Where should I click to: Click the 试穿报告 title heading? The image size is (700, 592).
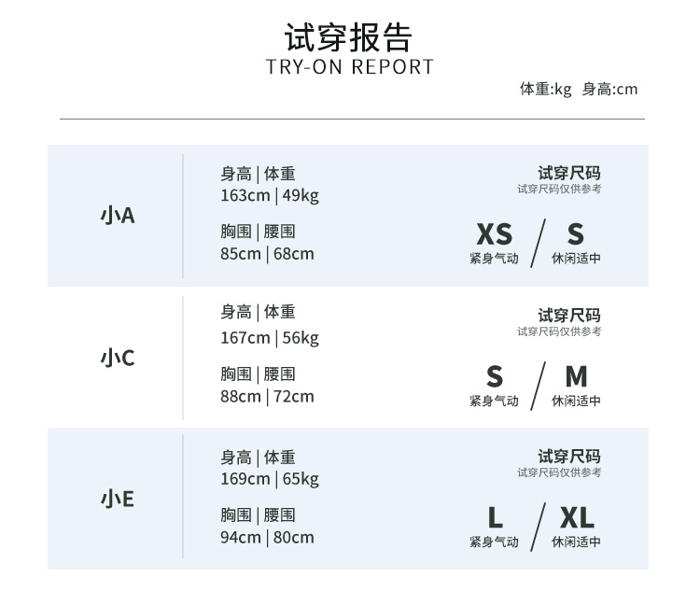[349, 37]
